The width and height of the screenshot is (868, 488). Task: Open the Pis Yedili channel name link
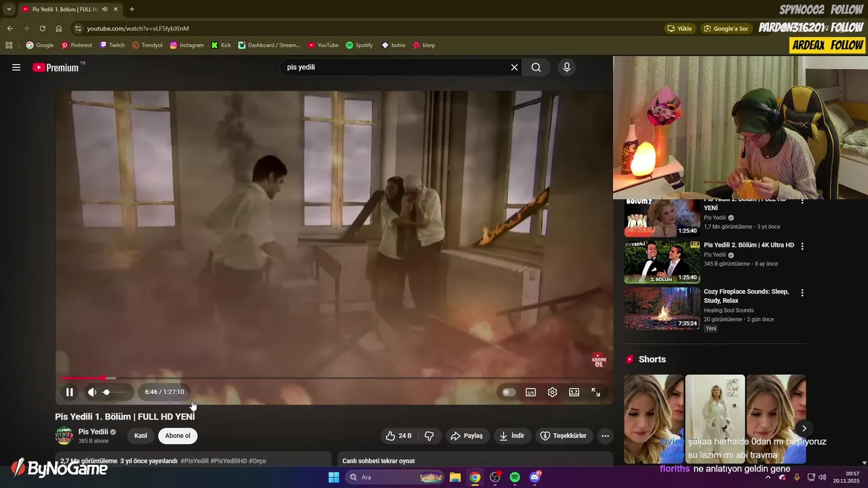93,432
